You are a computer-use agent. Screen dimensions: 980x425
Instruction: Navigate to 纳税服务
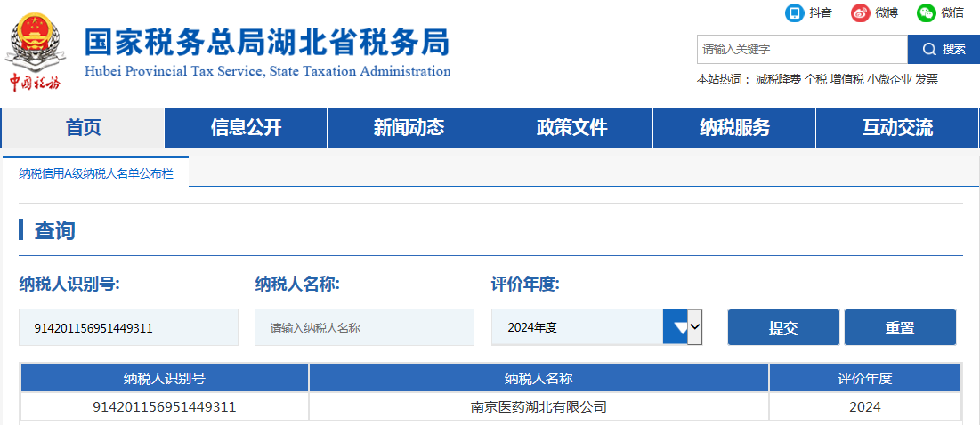point(734,128)
